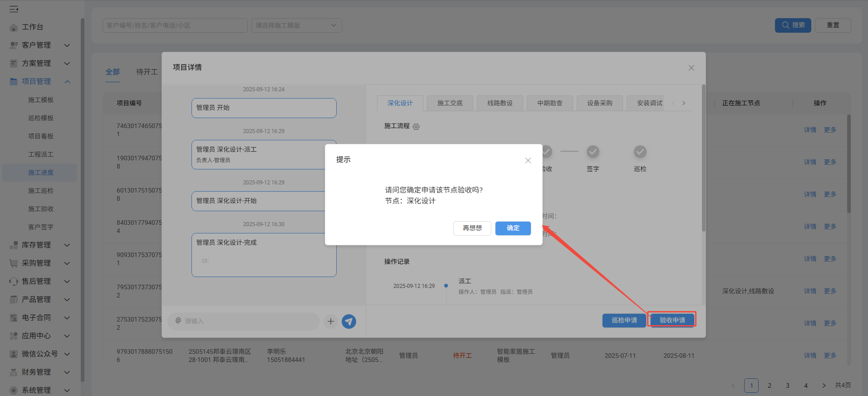Switch to 施工交底 tab
This screenshot has width=868, height=396.
coord(450,103)
